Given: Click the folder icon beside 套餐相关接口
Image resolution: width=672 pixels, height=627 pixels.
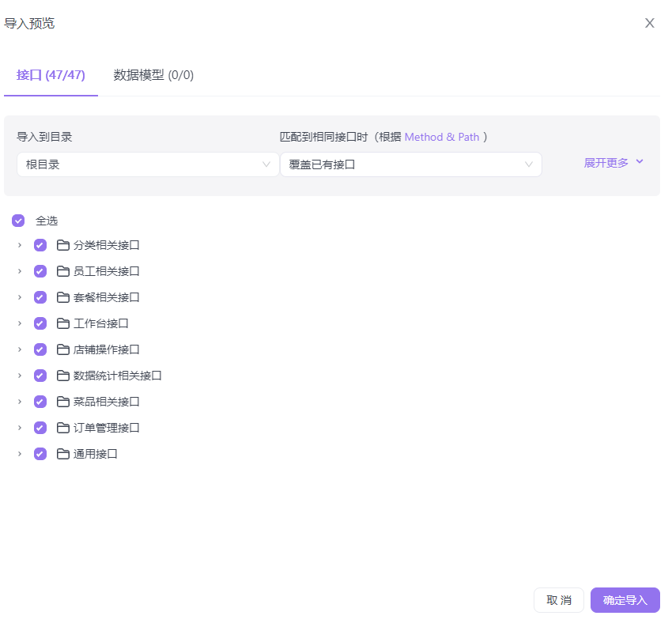Looking at the screenshot, I should (63, 297).
